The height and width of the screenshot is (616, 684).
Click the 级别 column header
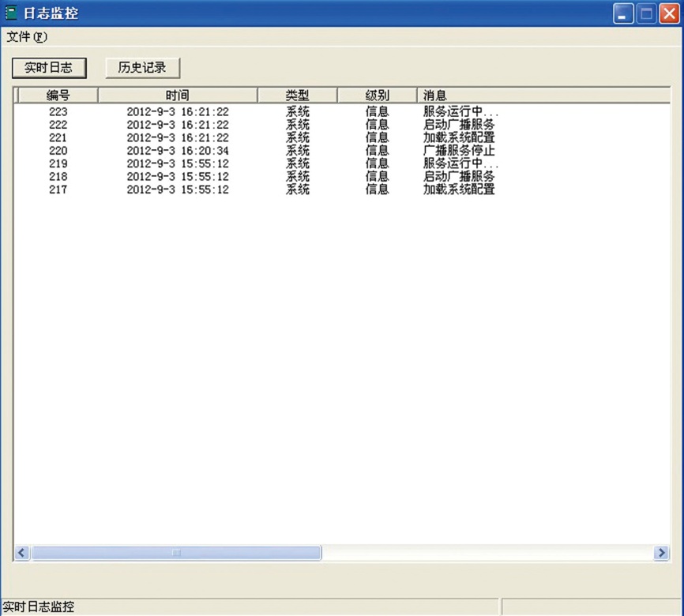(377, 95)
